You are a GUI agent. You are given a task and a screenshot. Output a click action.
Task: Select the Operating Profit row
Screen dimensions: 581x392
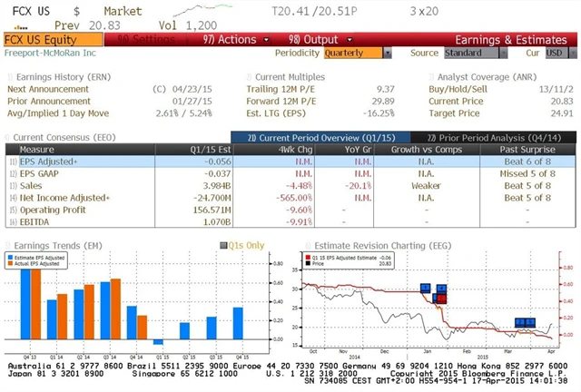click(x=290, y=211)
